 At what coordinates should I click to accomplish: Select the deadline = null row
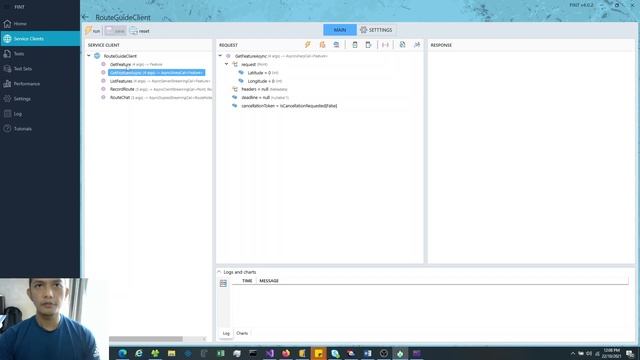[x=265, y=98]
